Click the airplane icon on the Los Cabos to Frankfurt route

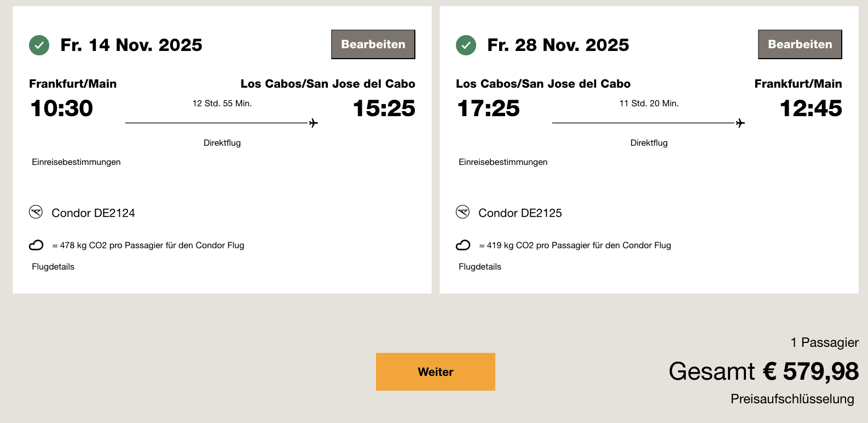pyautogui.click(x=740, y=123)
